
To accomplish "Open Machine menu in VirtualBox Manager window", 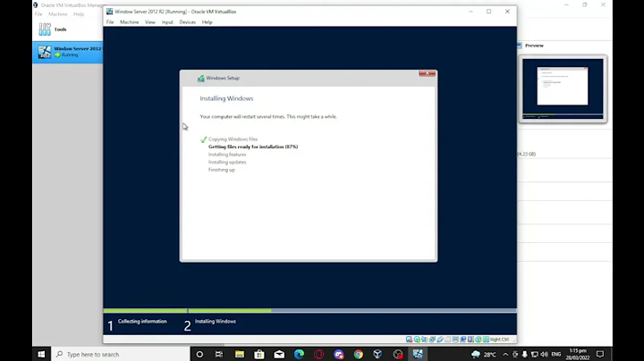I will (x=58, y=14).
